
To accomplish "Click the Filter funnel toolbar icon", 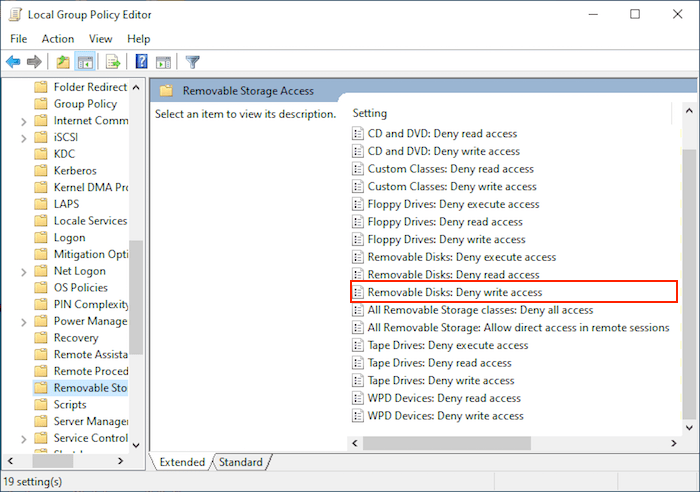I will pyautogui.click(x=193, y=62).
